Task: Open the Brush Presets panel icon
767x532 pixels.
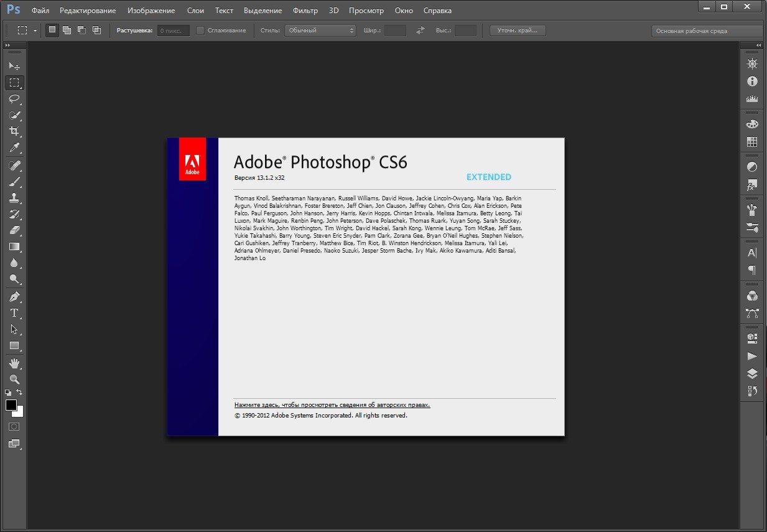Action: [x=752, y=227]
